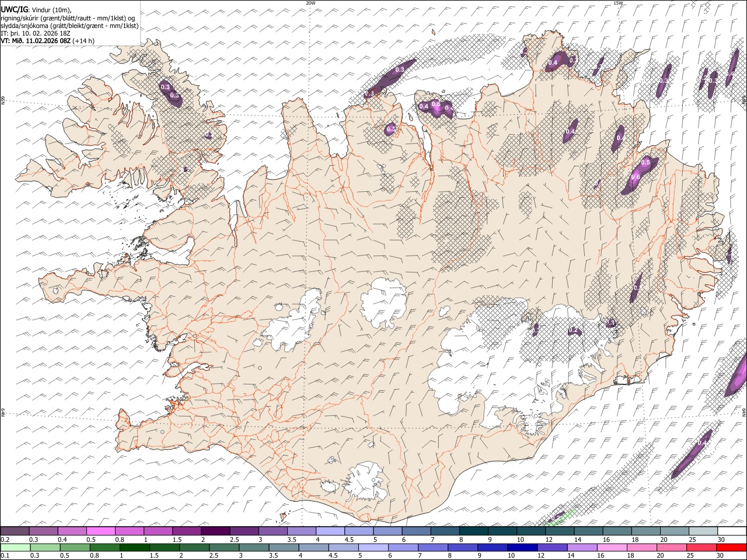Screen dimensions: 747x560
Task: Click the '12' value label under the lower scale
Action: pos(542,555)
